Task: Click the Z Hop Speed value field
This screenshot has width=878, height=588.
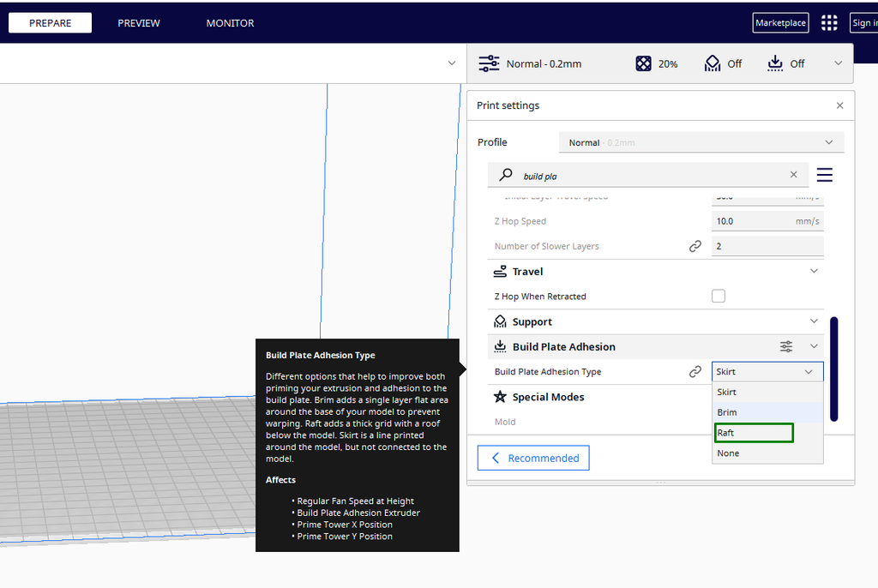Action: 767,221
